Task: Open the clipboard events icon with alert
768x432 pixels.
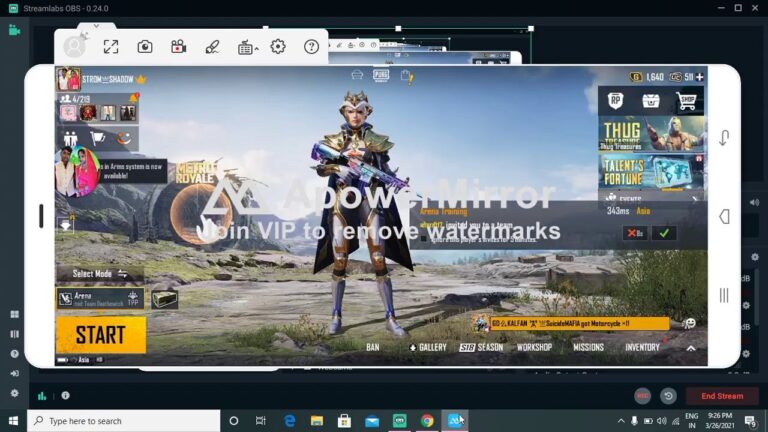Action: click(x=407, y=76)
